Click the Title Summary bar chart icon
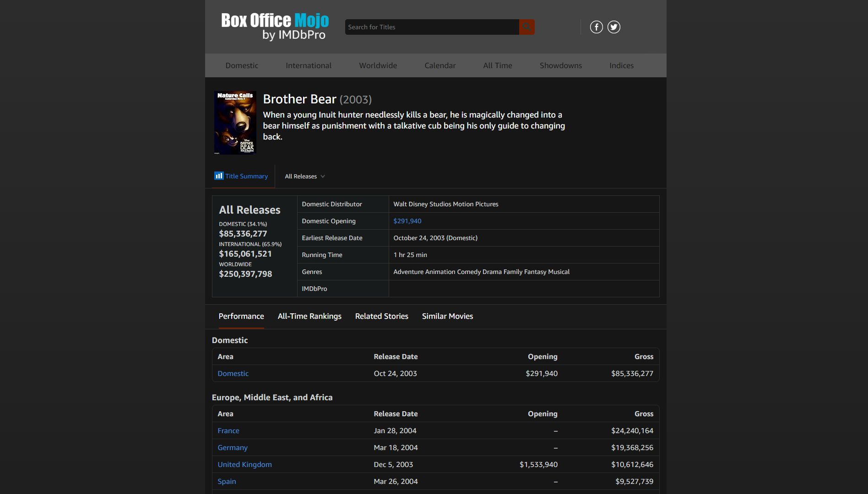Image resolution: width=868 pixels, height=494 pixels. (x=219, y=176)
